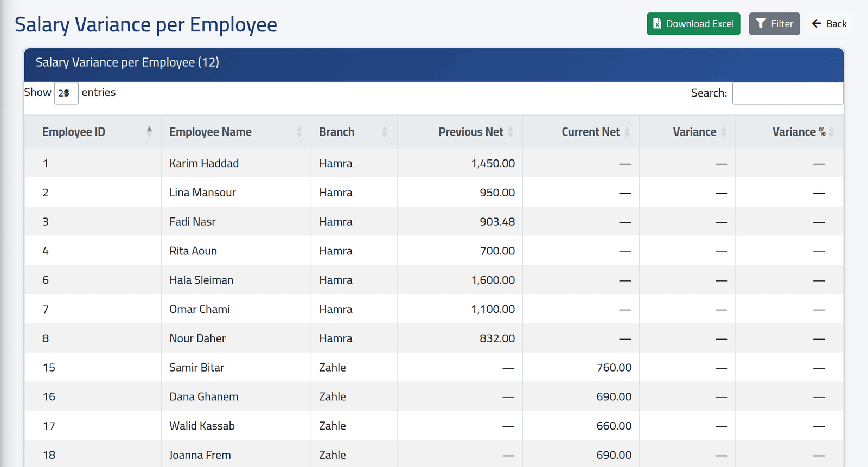The width and height of the screenshot is (868, 467).
Task: Sort by Current Net column arrows
Action: (x=627, y=132)
